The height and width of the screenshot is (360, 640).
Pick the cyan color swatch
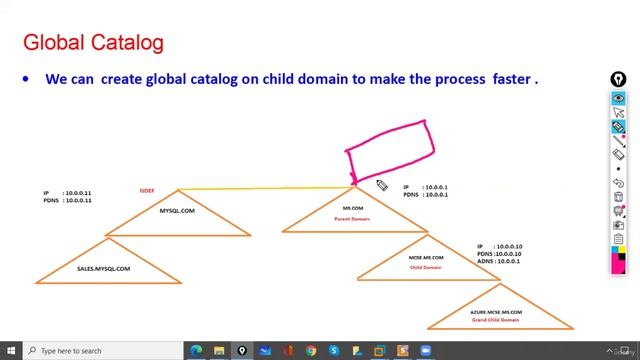(615, 249)
